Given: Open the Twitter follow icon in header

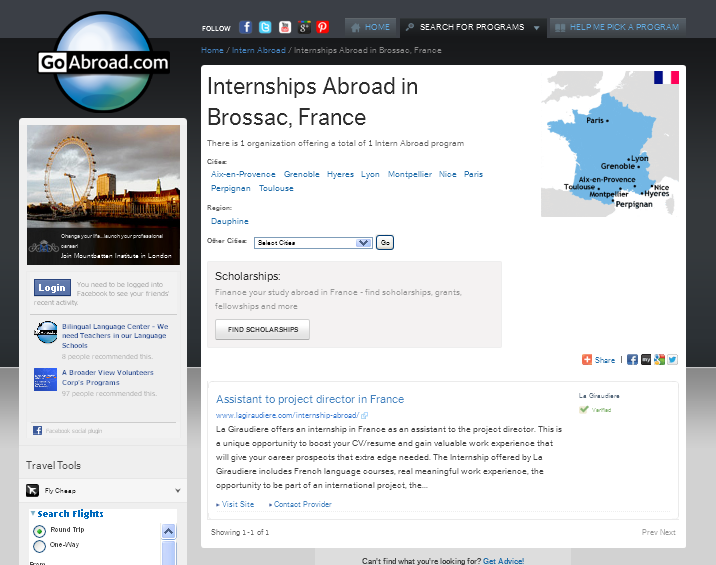Looking at the screenshot, I should click(265, 28).
